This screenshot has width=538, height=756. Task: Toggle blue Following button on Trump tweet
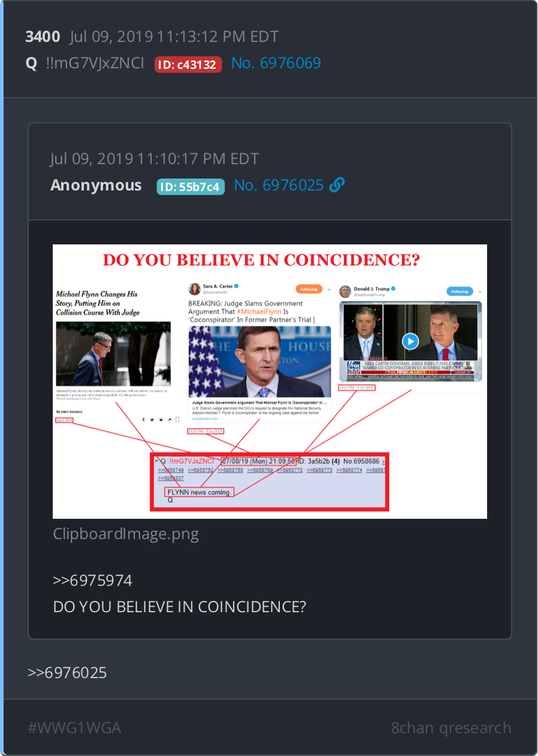click(x=460, y=291)
